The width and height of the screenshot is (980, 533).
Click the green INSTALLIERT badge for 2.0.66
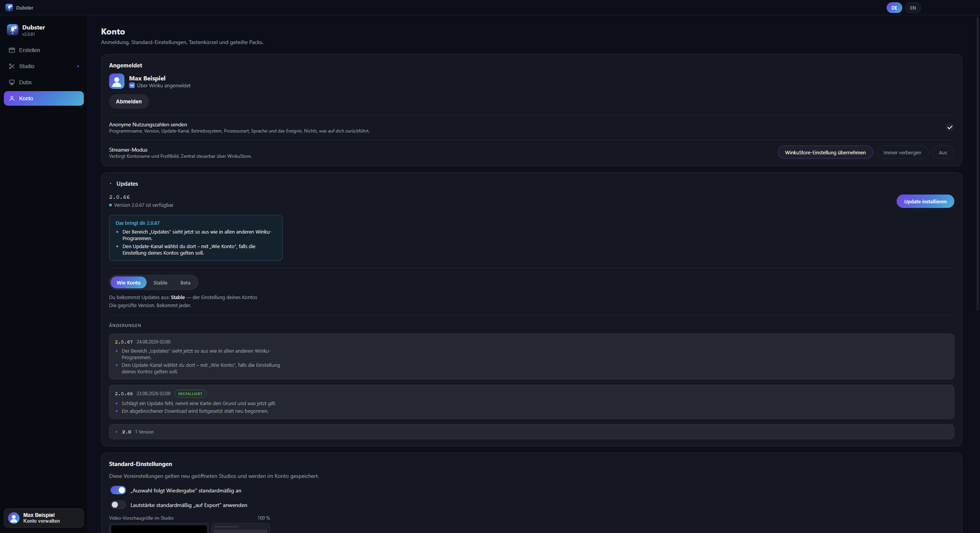(x=190, y=394)
